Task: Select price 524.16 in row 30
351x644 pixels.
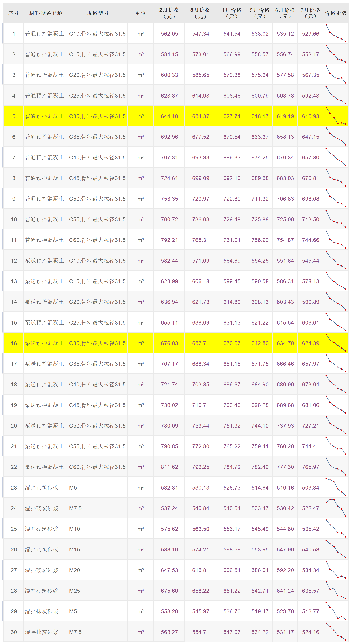Action: 311,632
